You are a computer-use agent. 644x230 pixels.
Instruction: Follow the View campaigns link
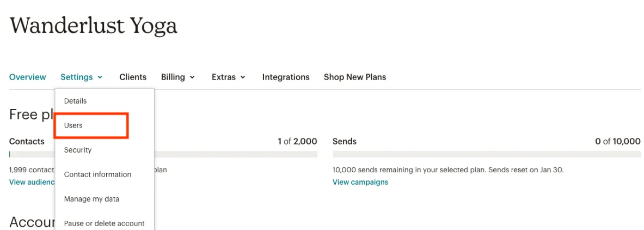tap(360, 182)
